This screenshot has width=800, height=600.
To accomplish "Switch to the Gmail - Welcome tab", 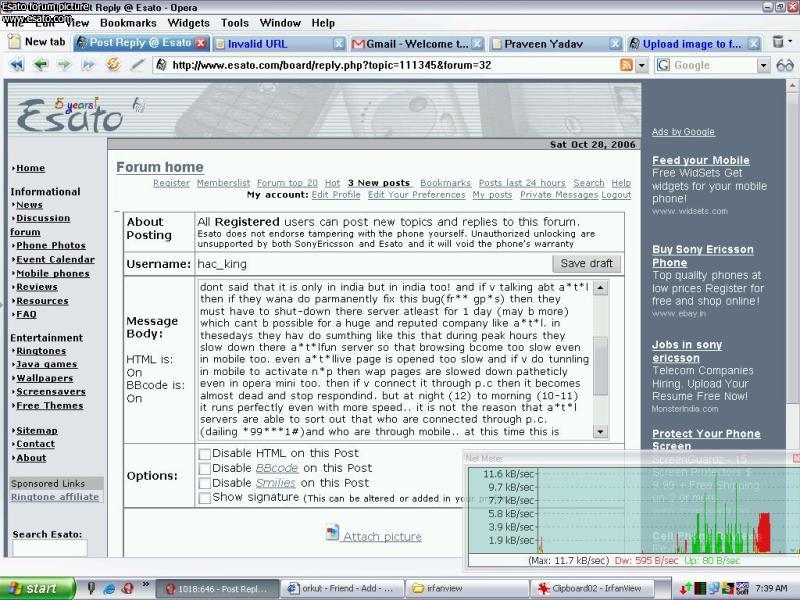I will click(417, 44).
